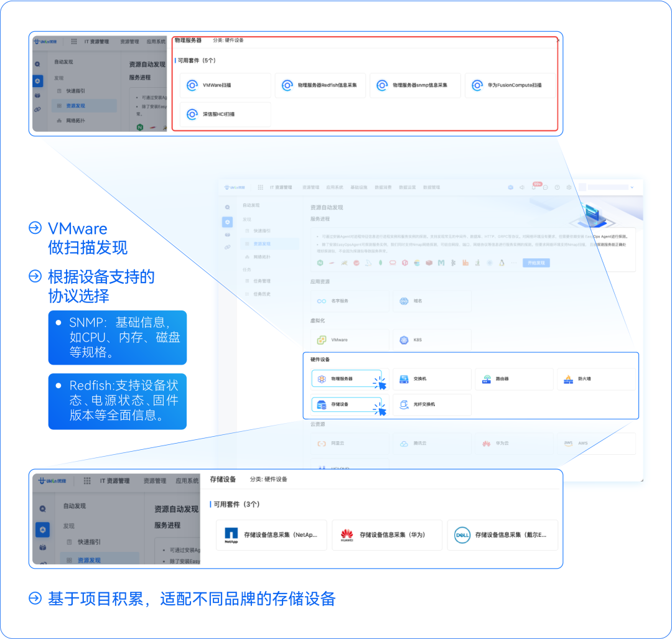The height and width of the screenshot is (639, 672).
Task: Click 快速指引 in the 物理服务器 panel sidebar
Action: click(76, 91)
